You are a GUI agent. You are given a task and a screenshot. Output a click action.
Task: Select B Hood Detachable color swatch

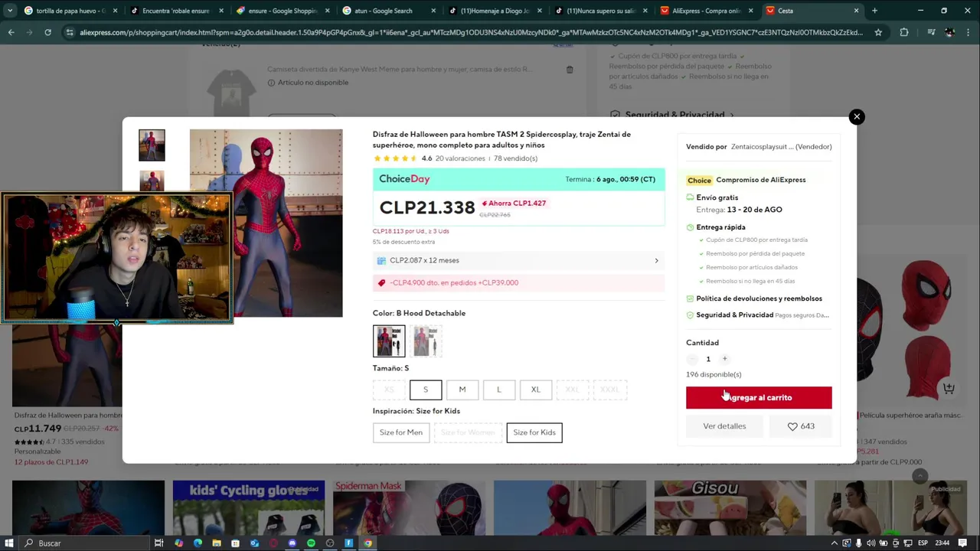pos(389,341)
